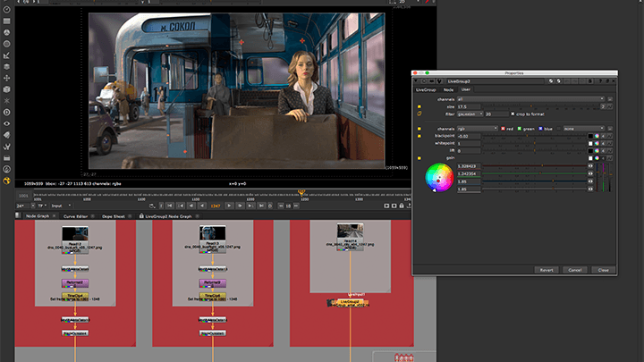Open the Channel nodes toolbar menu
Screen dimensions: 644x362
click(6, 21)
